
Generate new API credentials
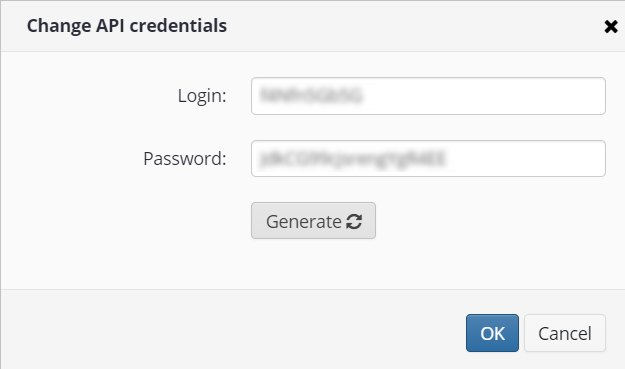click(x=313, y=221)
